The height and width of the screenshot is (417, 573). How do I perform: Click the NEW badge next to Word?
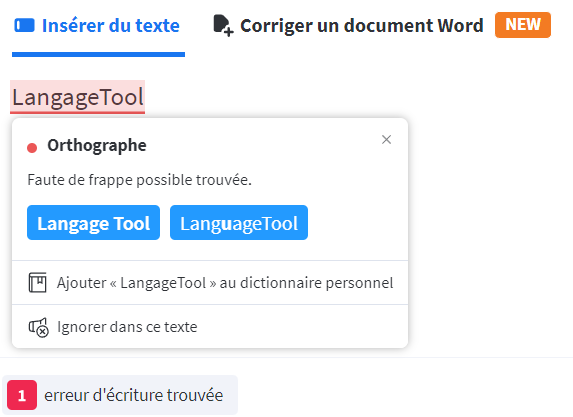tap(523, 25)
